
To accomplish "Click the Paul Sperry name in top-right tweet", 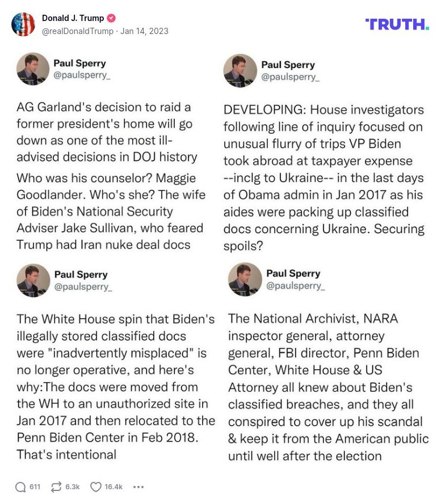I will (287, 65).
